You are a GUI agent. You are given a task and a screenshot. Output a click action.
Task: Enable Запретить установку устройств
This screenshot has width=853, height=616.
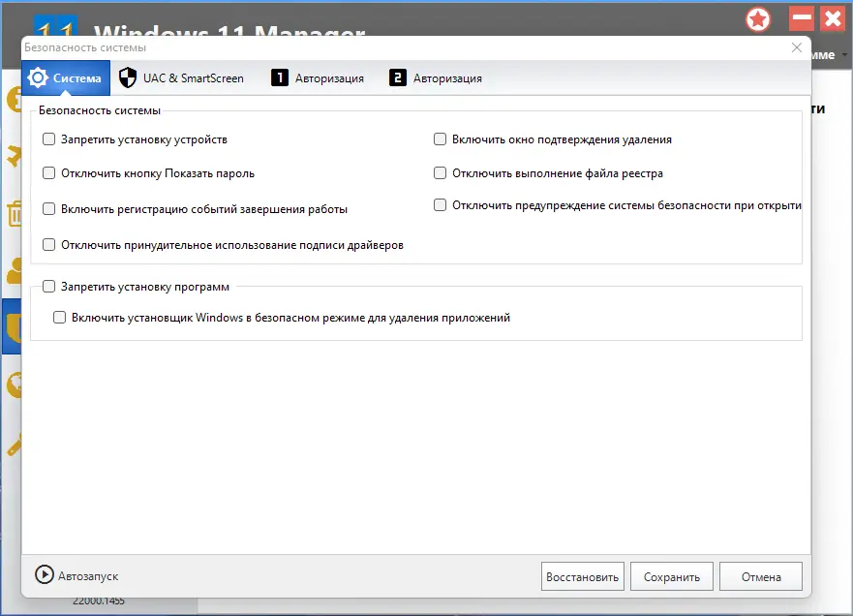49,139
